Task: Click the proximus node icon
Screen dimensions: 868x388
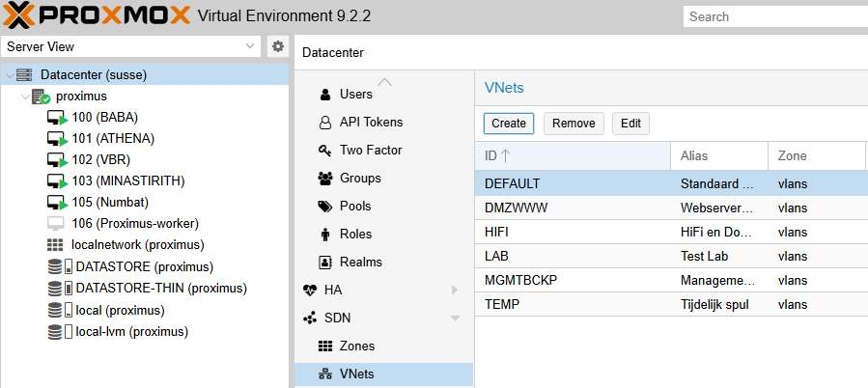Action: point(41,97)
